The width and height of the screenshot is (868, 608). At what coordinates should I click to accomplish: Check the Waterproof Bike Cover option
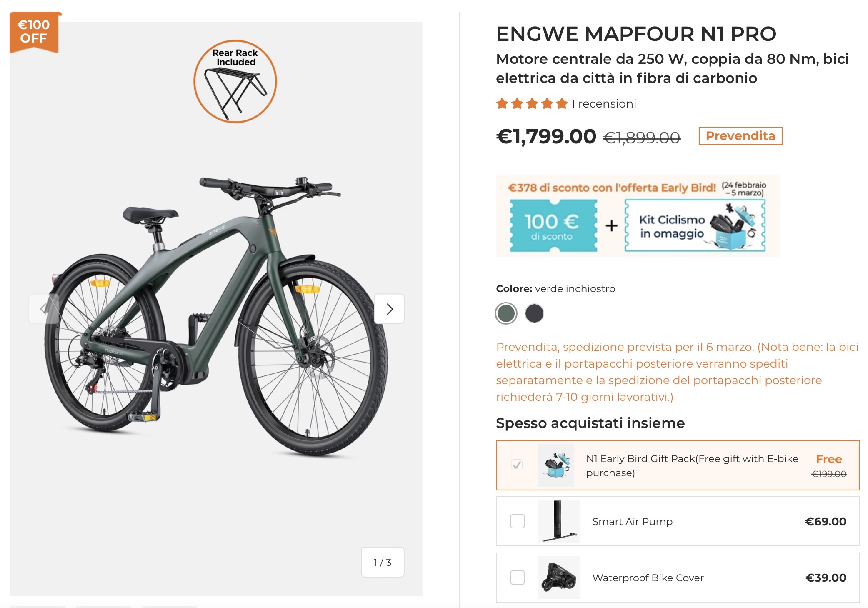click(518, 578)
